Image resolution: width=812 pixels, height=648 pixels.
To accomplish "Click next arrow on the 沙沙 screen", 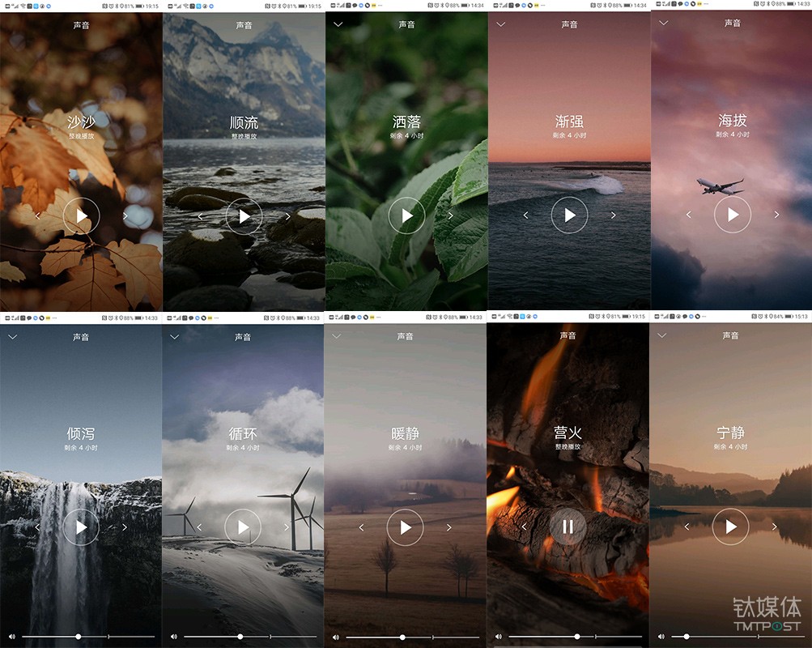I will (125, 216).
